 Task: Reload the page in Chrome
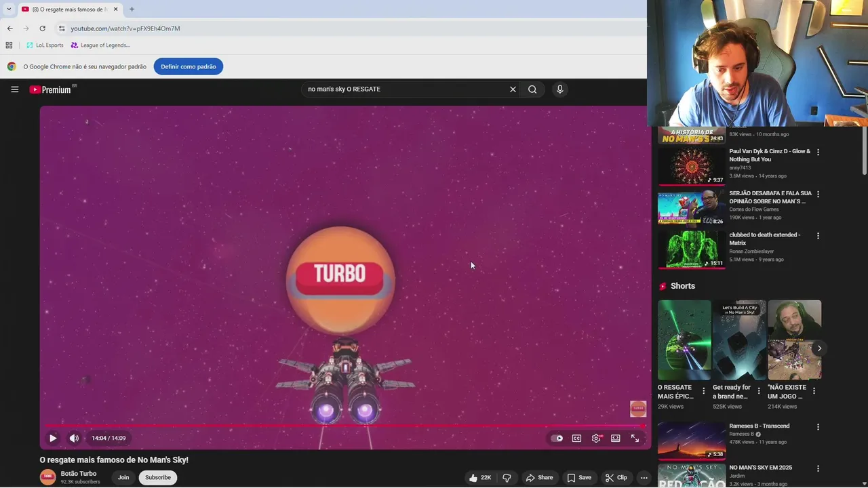point(42,28)
